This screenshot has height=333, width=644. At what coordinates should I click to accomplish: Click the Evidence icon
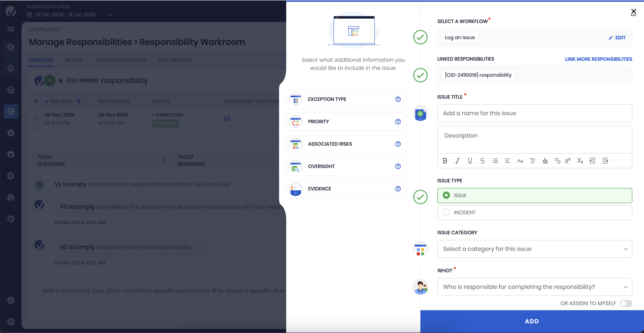(296, 189)
